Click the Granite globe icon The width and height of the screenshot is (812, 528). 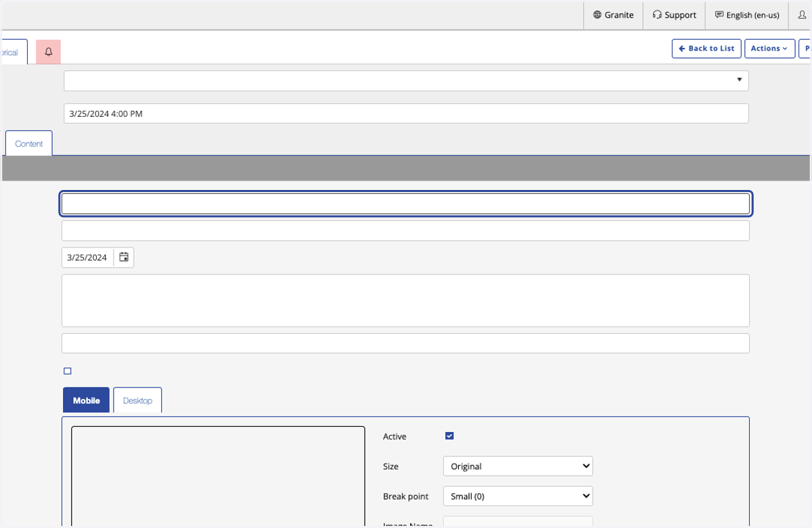tap(597, 15)
